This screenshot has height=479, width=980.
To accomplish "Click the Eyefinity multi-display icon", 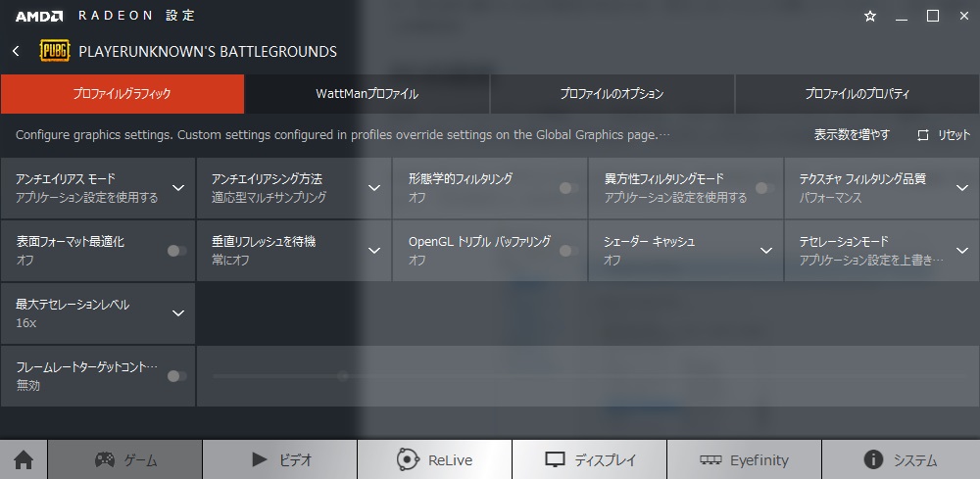I will (710, 460).
